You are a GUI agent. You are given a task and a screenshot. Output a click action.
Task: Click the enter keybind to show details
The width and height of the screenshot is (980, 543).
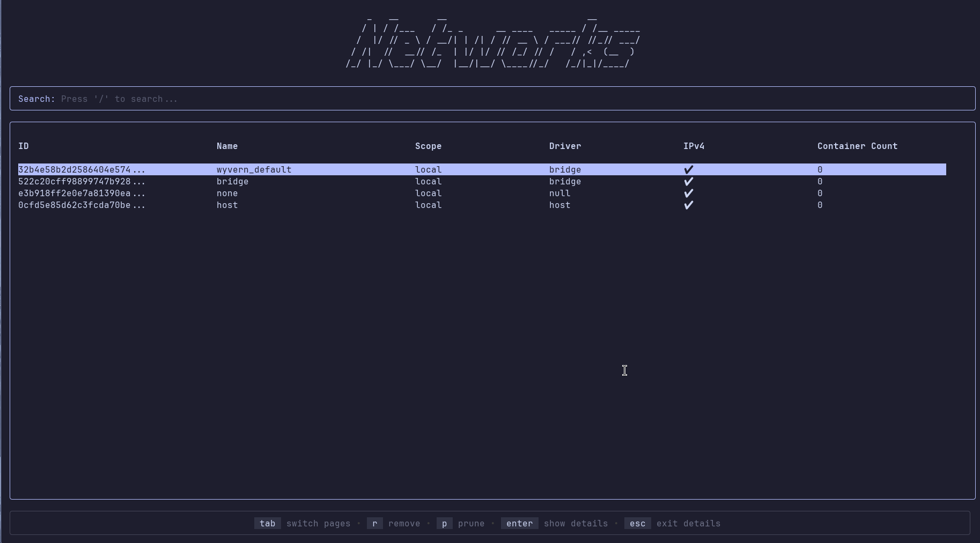click(519, 523)
